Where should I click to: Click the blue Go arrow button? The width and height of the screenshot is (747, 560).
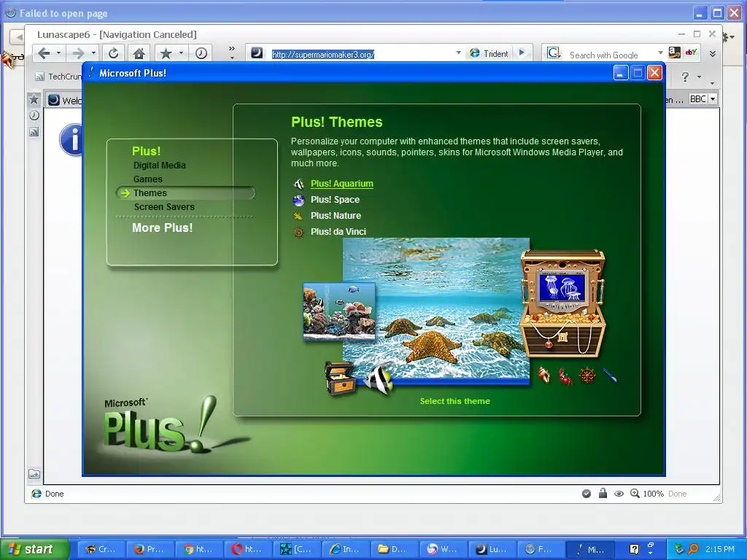522,52
